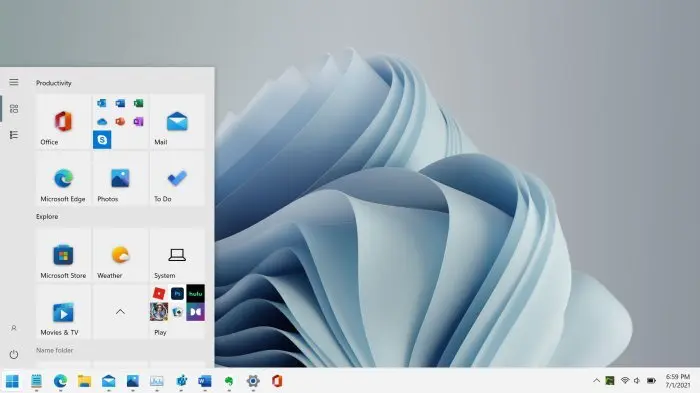The image size is (700, 393).
Task: Launch Hulu in the Play folder
Action: (196, 293)
